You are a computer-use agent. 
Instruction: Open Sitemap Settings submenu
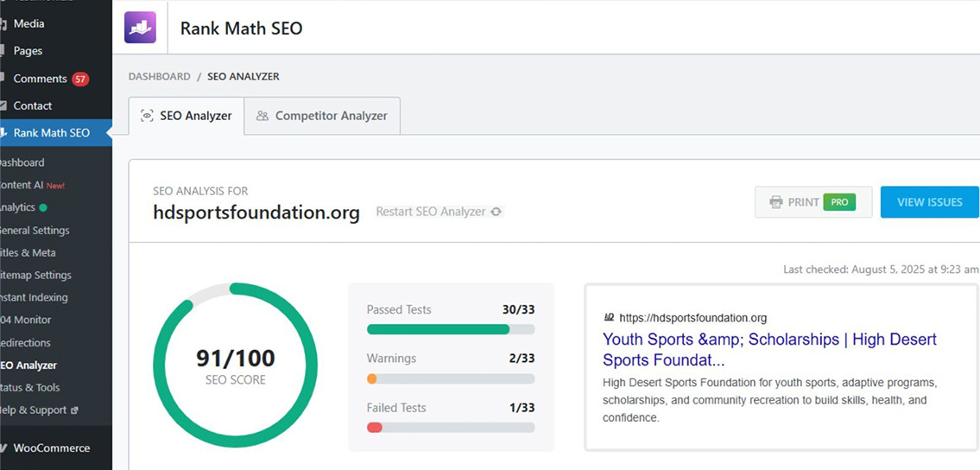pos(35,275)
